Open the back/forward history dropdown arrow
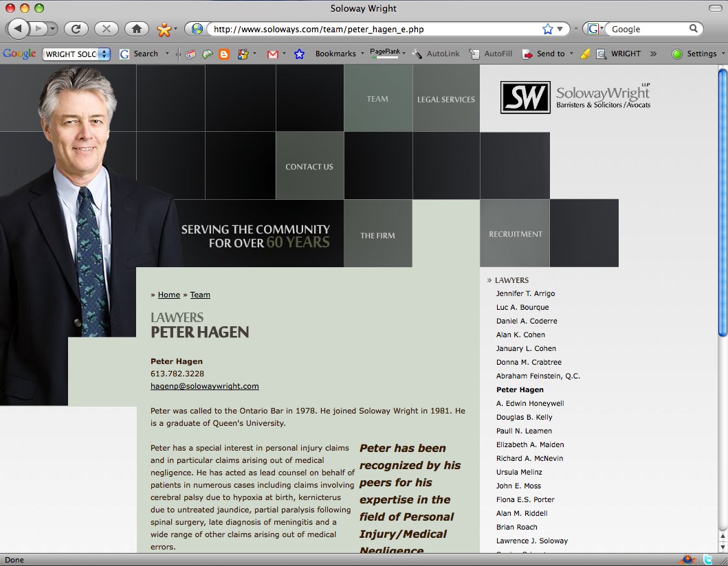The height and width of the screenshot is (566, 728). (x=52, y=29)
